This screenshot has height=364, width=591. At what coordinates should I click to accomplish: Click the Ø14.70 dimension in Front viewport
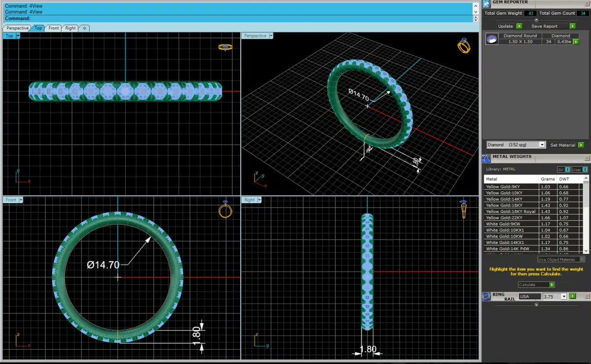coord(103,265)
